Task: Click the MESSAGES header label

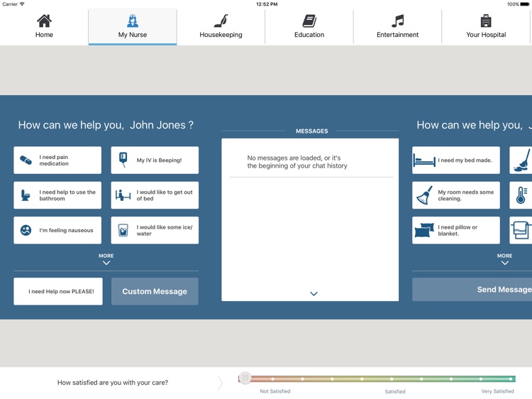Action: click(312, 131)
